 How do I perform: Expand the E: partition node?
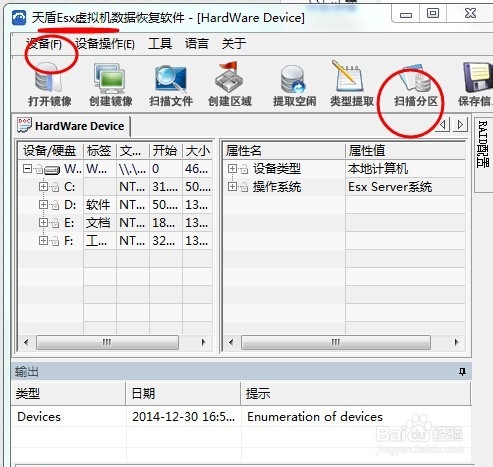coord(43,222)
